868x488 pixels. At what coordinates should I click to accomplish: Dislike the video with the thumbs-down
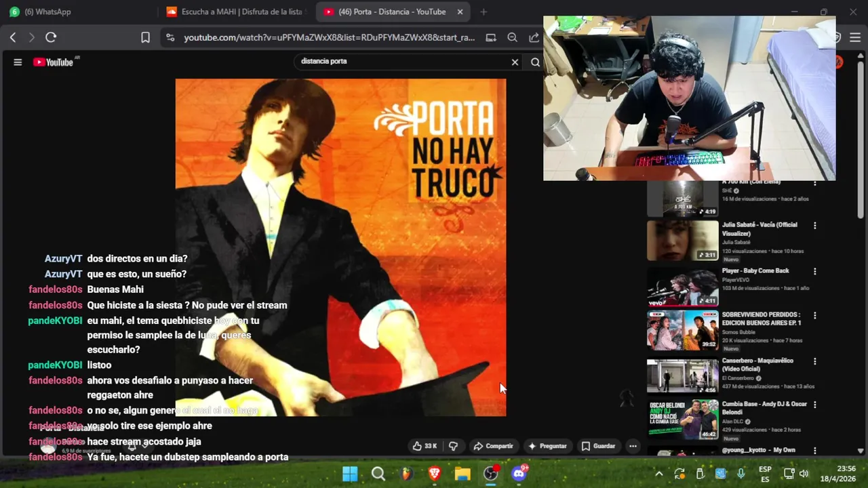453,446
